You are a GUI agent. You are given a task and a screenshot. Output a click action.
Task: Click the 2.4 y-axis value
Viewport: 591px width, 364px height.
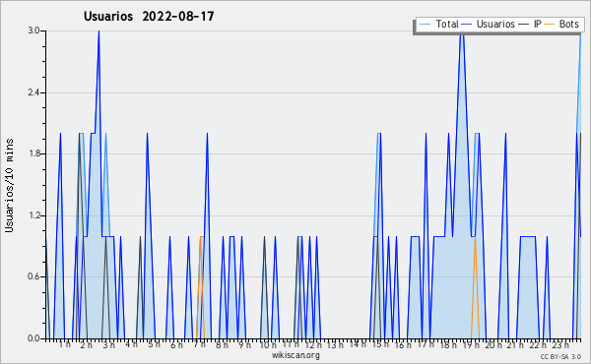click(x=34, y=92)
